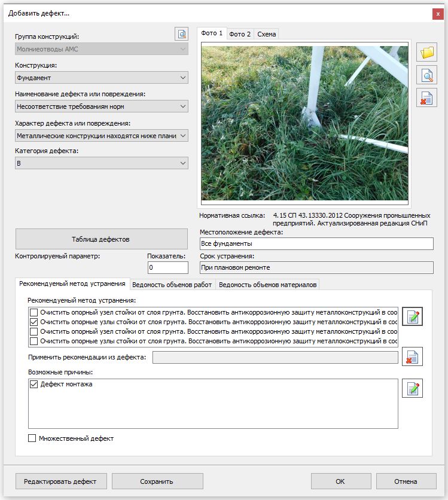The height and width of the screenshot is (500, 448).
Task: Select the Рекомендуемый метод устранения tab
Action: click(72, 283)
